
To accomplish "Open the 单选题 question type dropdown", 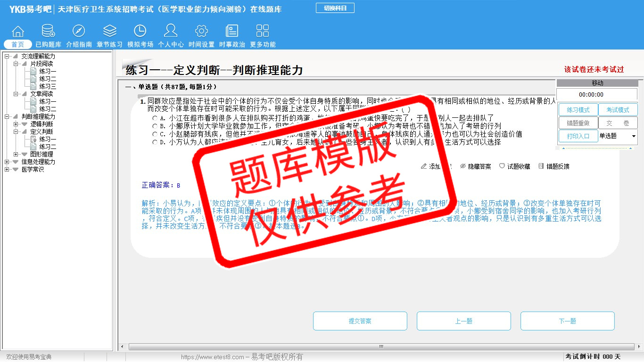I will pos(633,136).
